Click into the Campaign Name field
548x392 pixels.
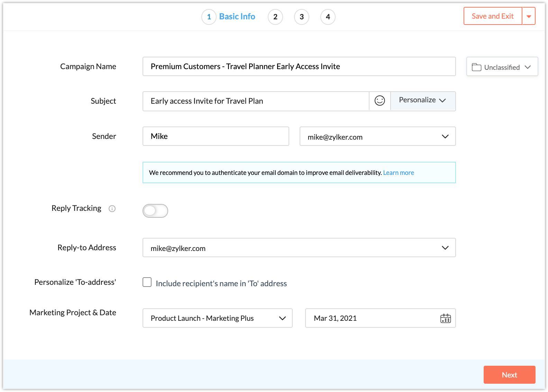299,66
